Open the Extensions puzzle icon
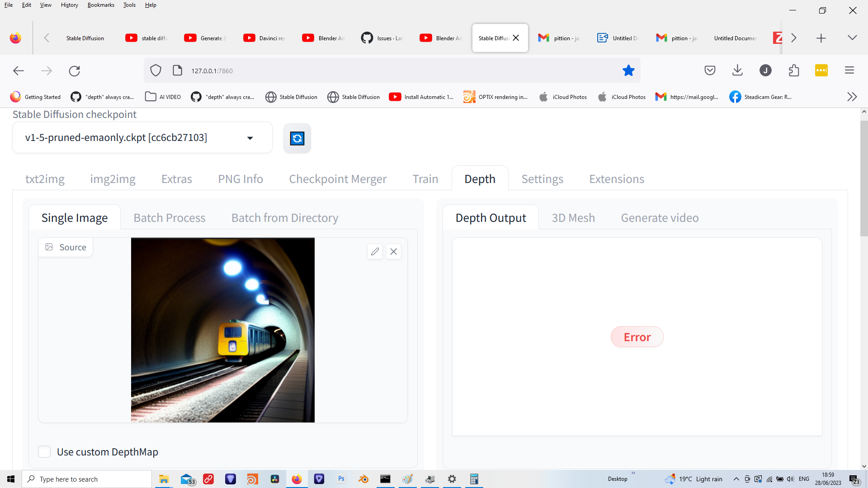Viewport: 868px width, 488px height. (794, 70)
